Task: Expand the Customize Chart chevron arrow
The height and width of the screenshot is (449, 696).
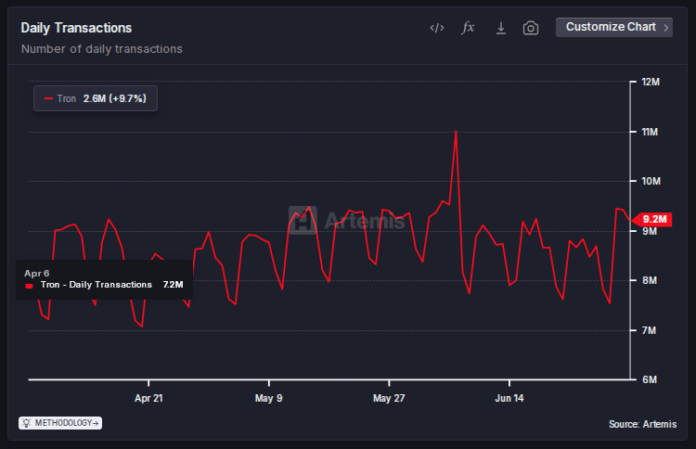Action: 666,27
